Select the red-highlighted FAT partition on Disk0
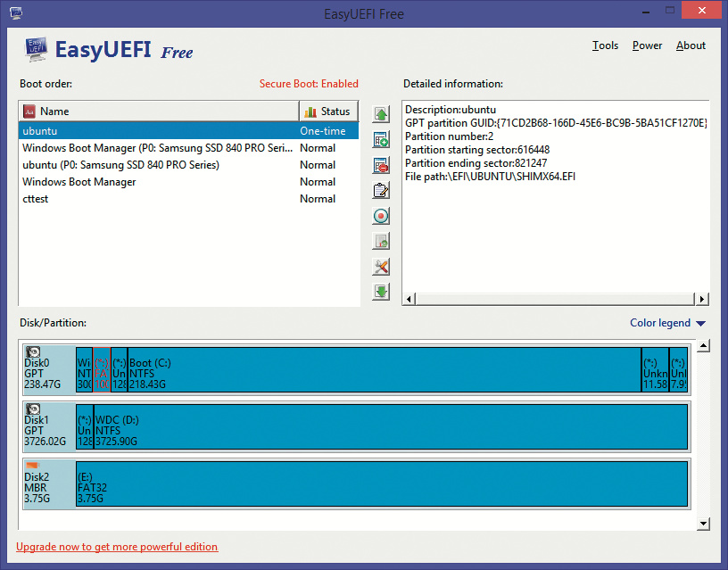Screen dimensions: 728x570 (102, 370)
